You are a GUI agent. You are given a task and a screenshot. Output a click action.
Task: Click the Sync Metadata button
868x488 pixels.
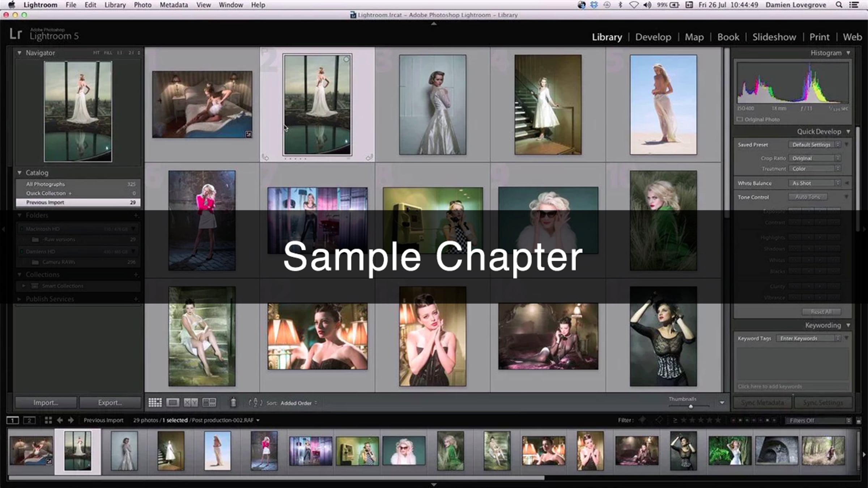[762, 403]
